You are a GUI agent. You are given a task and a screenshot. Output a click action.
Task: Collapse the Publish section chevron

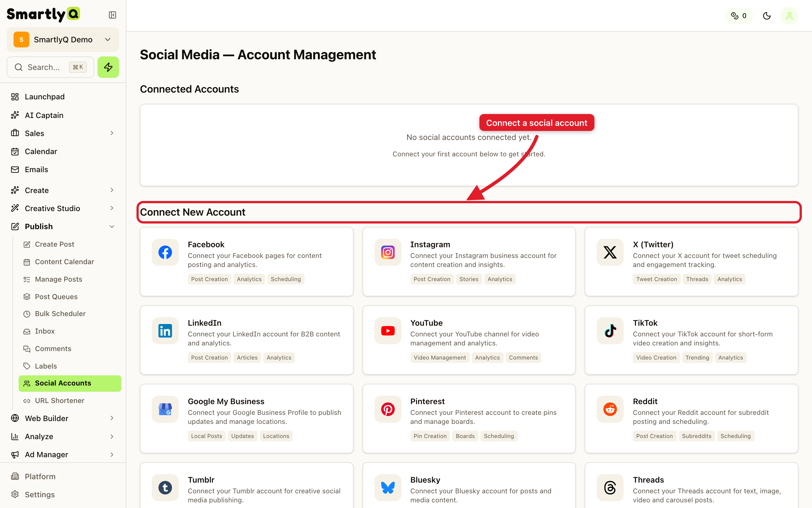[112, 226]
